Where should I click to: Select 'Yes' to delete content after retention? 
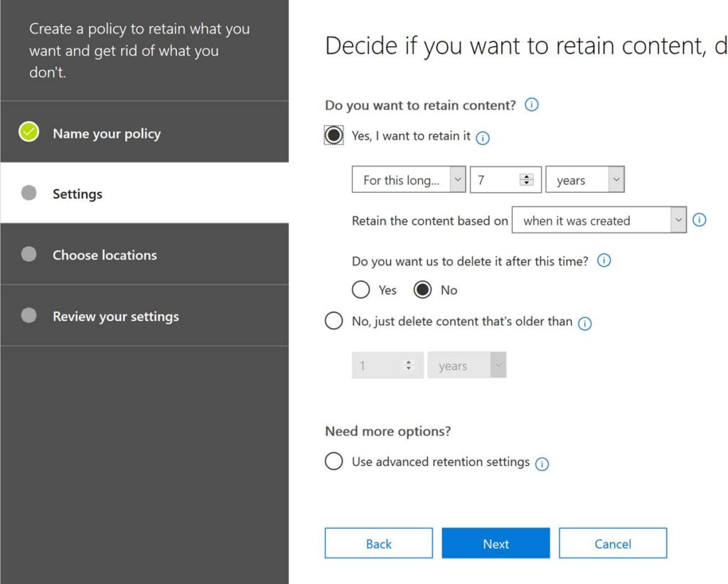[x=360, y=290]
